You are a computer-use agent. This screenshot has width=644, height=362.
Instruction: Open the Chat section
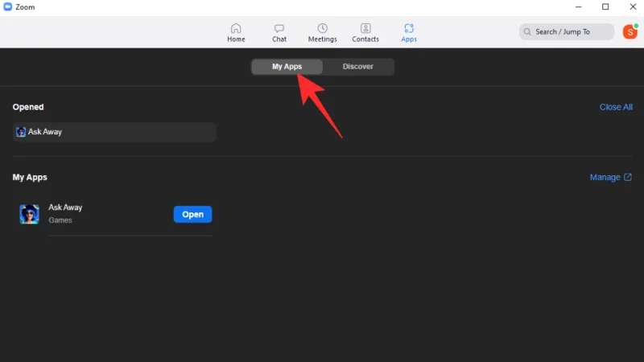coord(279,29)
